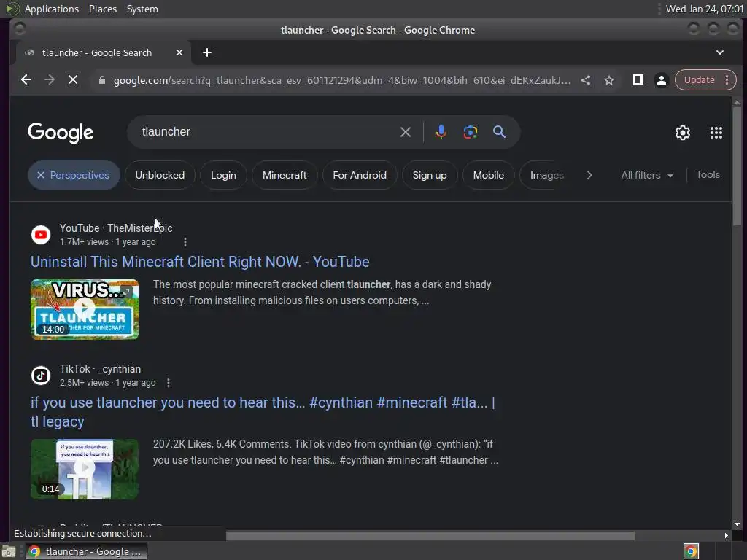Expand tab search dropdown chevron
Screen dimensions: 747x560
(720, 52)
